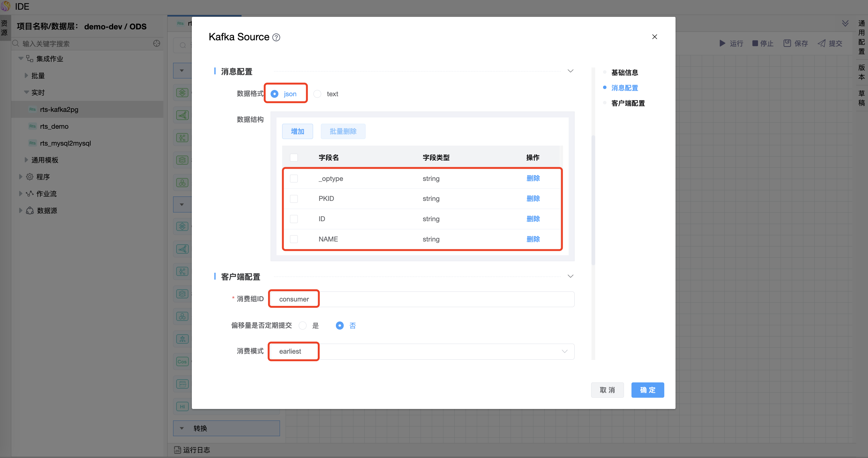Image resolution: width=868 pixels, height=458 pixels.
Task: Click the locate target icon in search bar
Action: point(157,43)
